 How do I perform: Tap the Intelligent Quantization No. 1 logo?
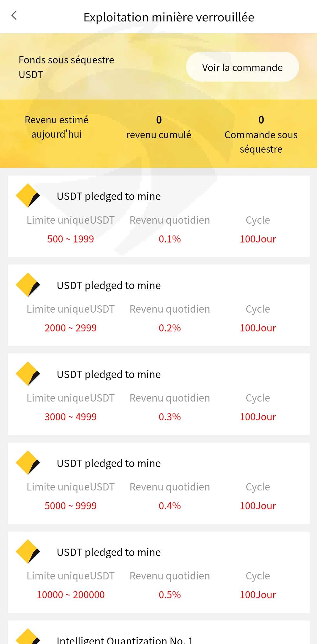[28, 638]
